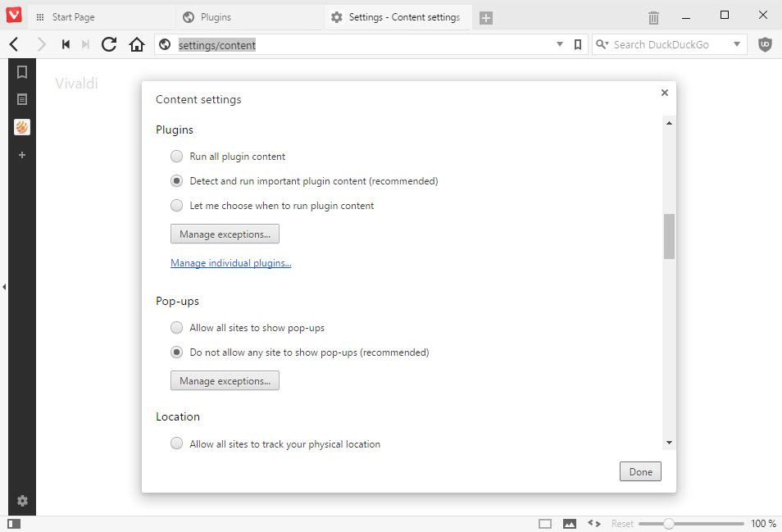782x532 pixels.
Task: Collapse the panel with left edge arrow
Action: coord(4,287)
